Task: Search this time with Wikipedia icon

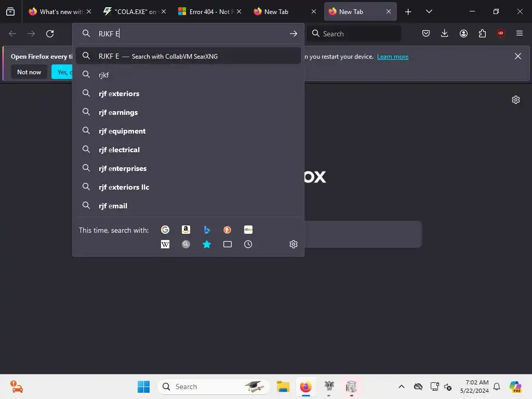Action: point(165,244)
